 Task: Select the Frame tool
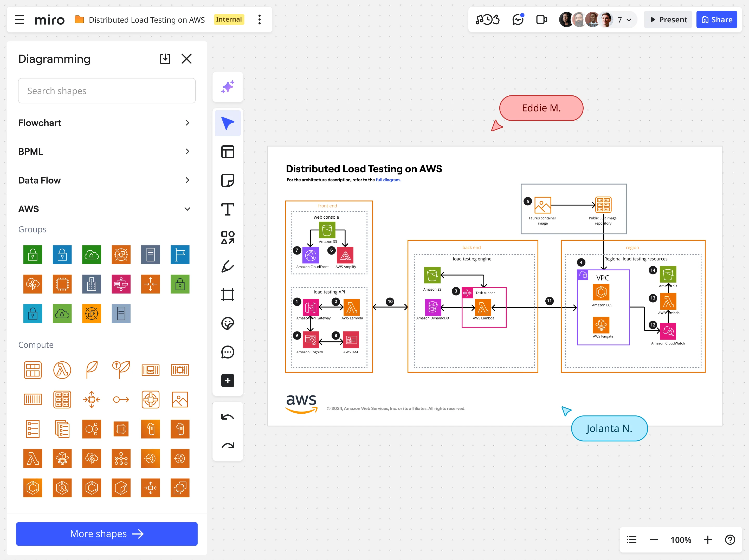tap(228, 295)
